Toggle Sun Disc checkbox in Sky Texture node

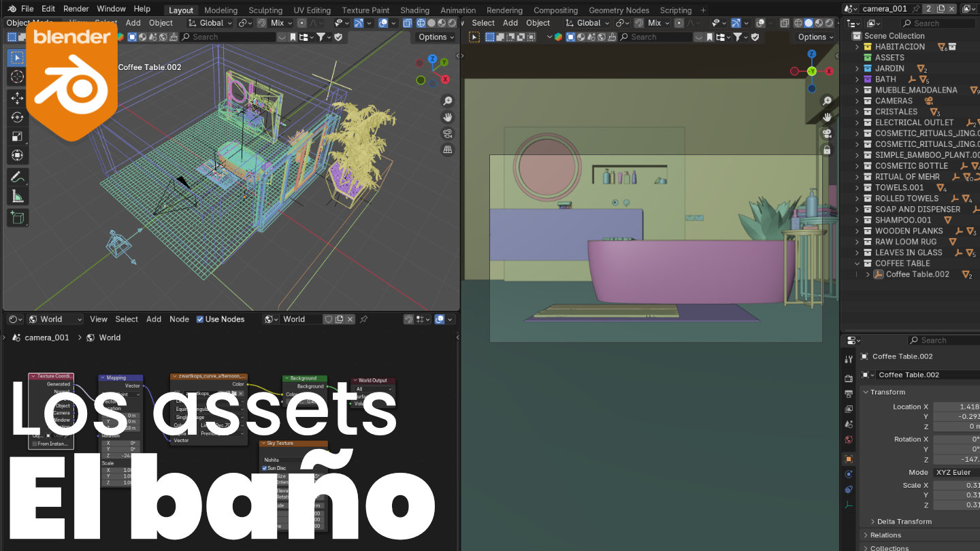pos(265,468)
